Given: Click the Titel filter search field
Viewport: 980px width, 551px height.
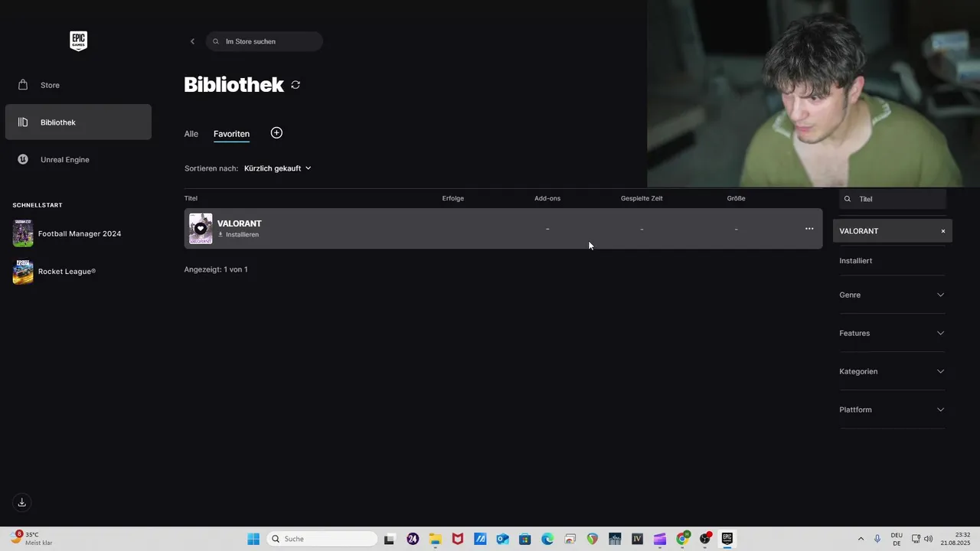Looking at the screenshot, I should click(x=893, y=199).
